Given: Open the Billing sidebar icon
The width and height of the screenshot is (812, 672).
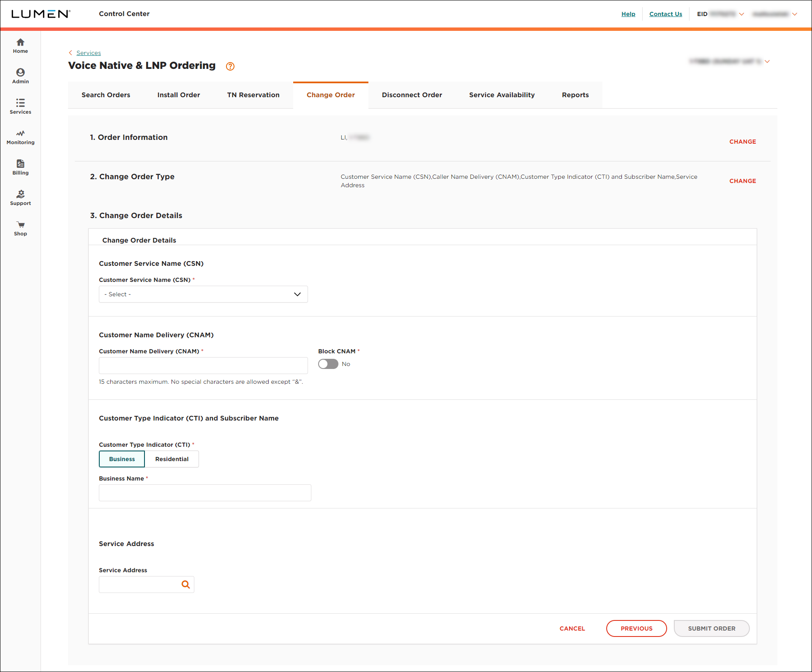Looking at the screenshot, I should pyautogui.click(x=20, y=167).
